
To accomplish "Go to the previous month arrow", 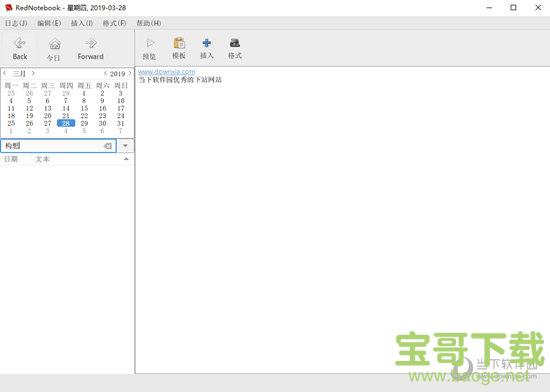I will point(5,73).
